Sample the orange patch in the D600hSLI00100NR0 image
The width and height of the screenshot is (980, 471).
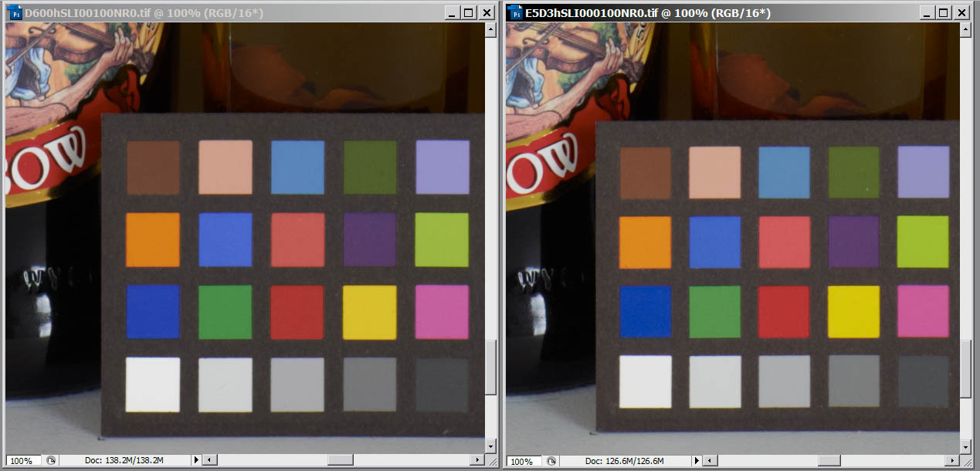point(153,240)
